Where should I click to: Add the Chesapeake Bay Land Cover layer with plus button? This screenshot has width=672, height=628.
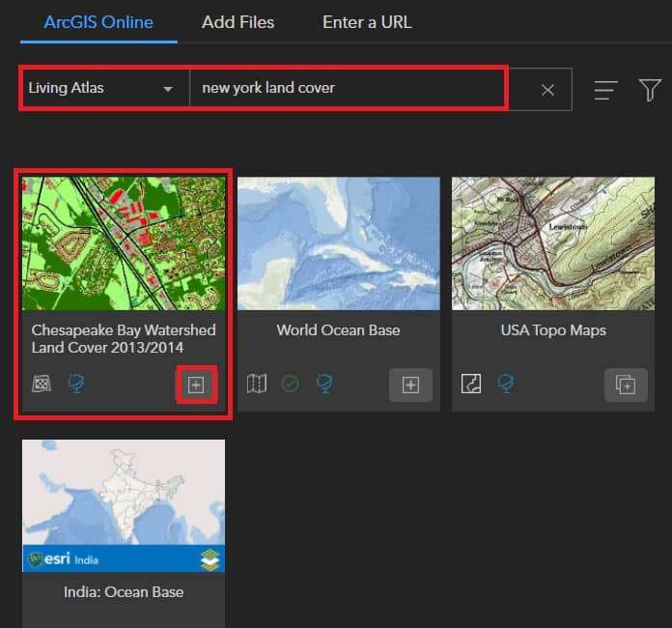click(196, 385)
